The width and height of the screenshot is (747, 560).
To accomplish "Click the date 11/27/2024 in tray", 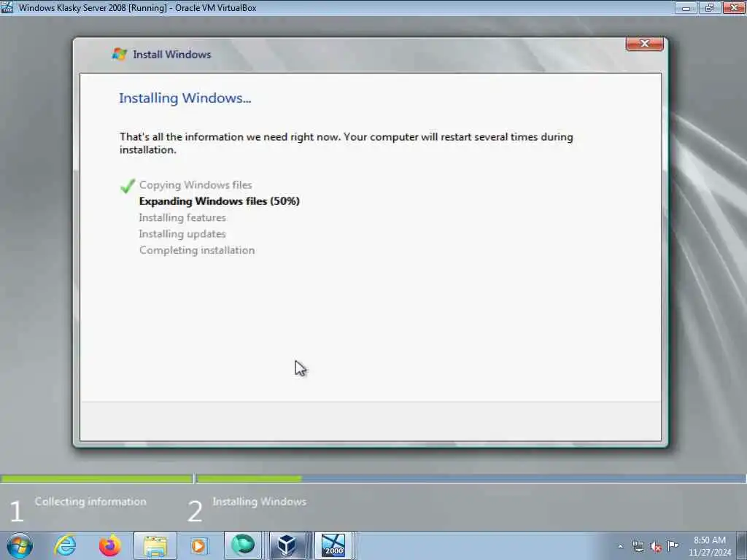I will [x=709, y=553].
